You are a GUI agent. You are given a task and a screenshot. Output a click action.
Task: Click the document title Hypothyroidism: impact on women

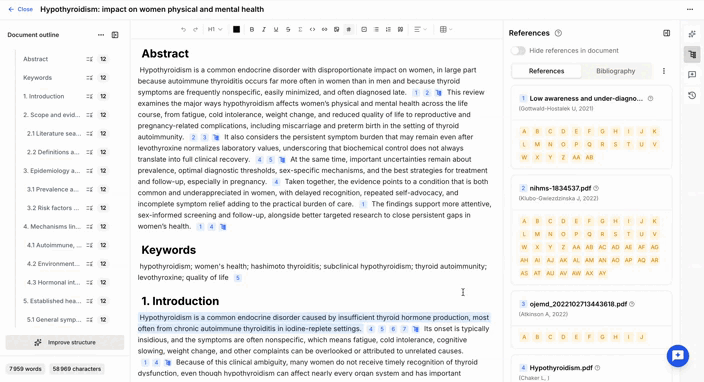(x=152, y=9)
